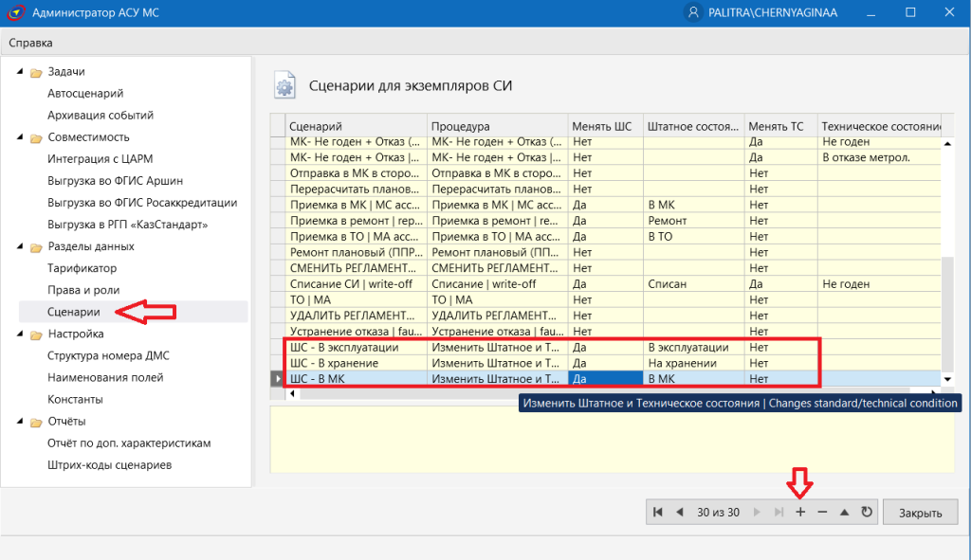971x560 pixels.
Task: Refresh the scenarios list
Action: tap(867, 512)
